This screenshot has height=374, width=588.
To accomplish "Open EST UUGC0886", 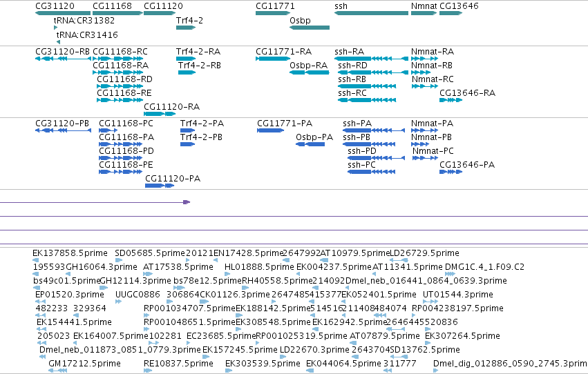I will pyautogui.click(x=137, y=294).
